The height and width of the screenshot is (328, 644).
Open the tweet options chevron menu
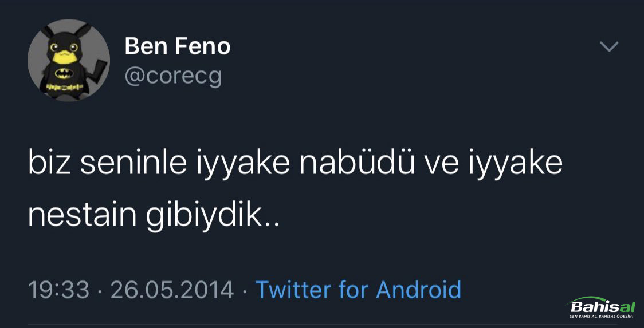tap(608, 46)
